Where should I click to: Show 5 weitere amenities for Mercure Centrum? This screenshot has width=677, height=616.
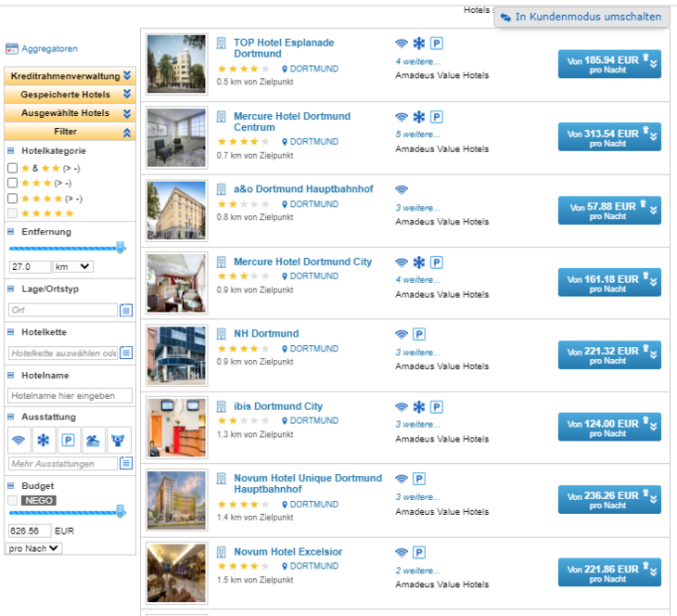(x=418, y=135)
